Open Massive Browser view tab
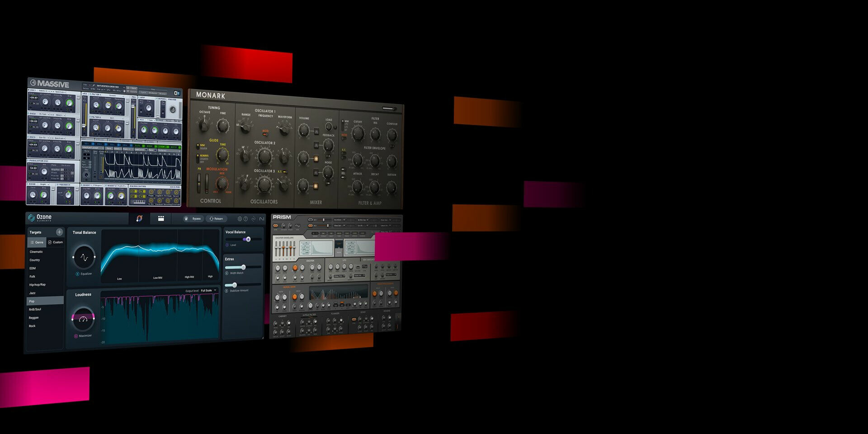 (162, 93)
